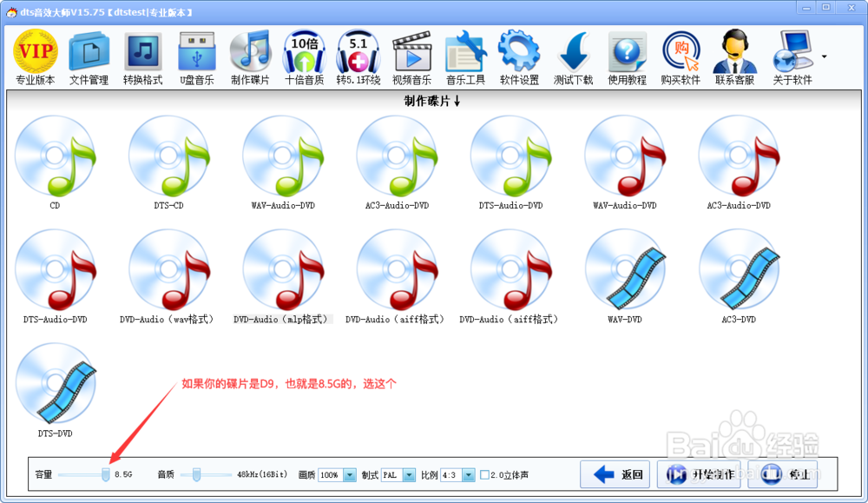Screen dimensions: 868x503
Task: Select the U盘音乐 USB music tool
Action: tap(194, 55)
